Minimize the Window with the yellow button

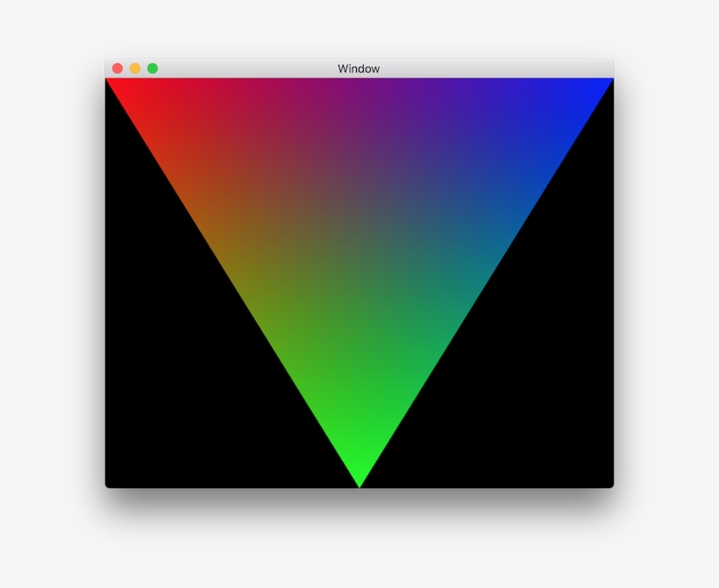(x=136, y=67)
